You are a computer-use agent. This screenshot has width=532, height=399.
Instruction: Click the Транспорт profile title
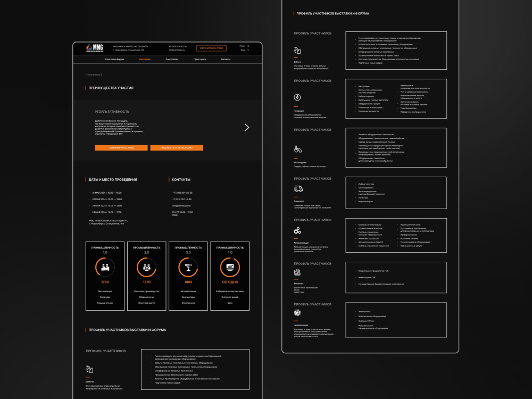point(299,201)
